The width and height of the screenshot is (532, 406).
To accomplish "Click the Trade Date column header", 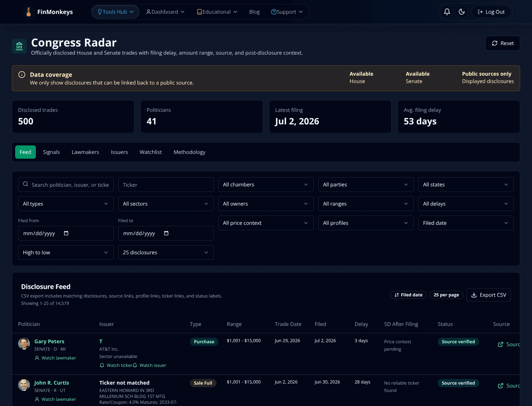I will coord(288,324).
